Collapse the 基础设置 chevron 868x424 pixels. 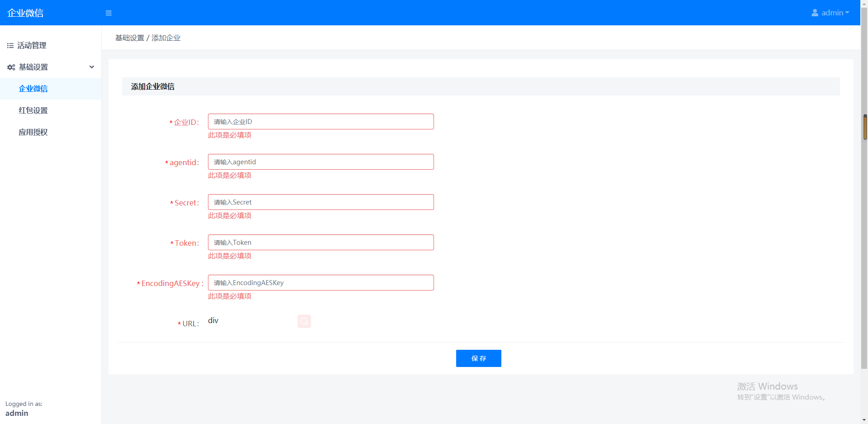point(92,67)
